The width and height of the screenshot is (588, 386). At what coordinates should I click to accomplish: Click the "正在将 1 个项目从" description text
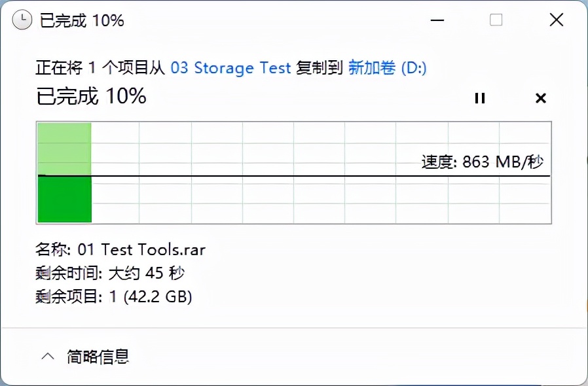(101, 68)
